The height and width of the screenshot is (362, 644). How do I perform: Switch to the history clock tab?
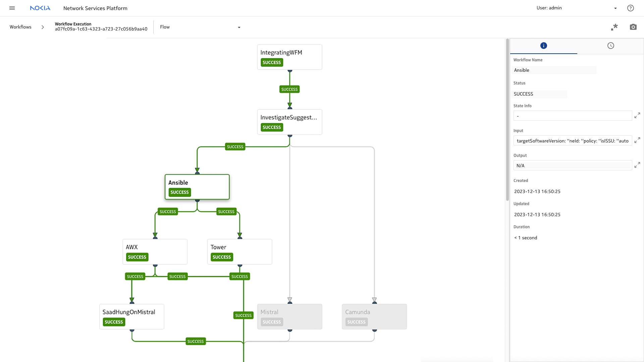[611, 46]
